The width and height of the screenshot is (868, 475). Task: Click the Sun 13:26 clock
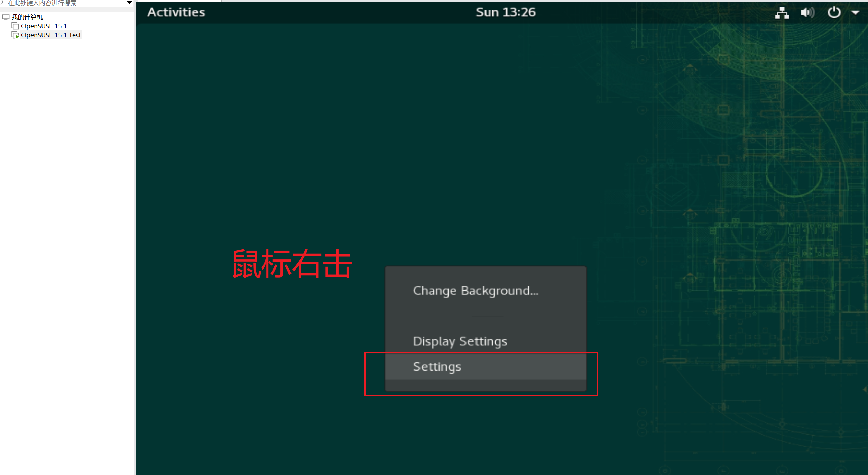tap(505, 12)
